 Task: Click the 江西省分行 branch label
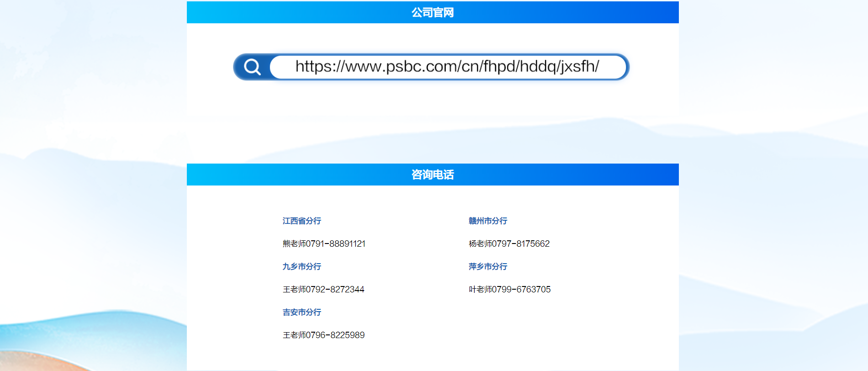(302, 221)
